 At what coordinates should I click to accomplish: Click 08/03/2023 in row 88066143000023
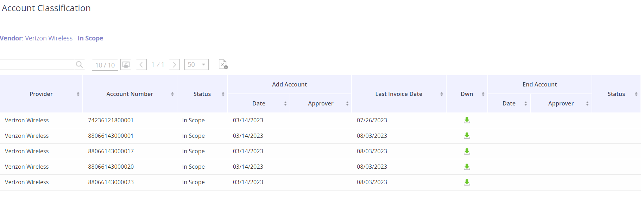pyautogui.click(x=372, y=182)
